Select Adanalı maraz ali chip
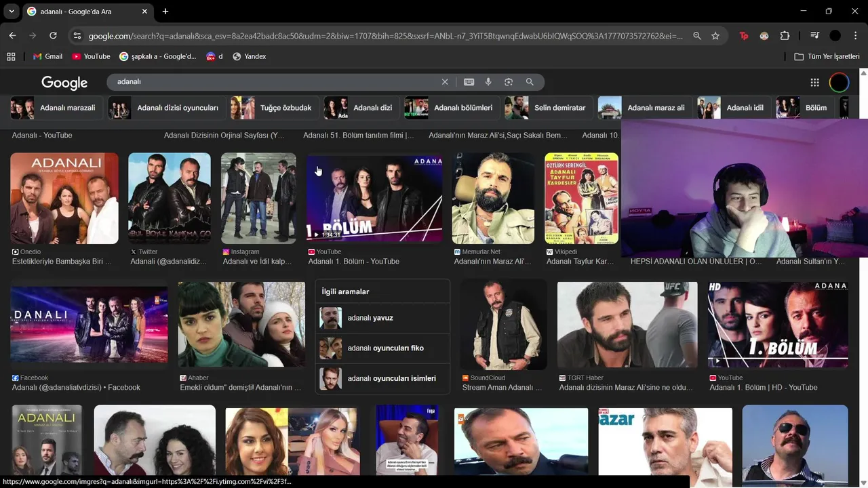Screen dimensions: 868x488 pyautogui.click(x=645, y=108)
